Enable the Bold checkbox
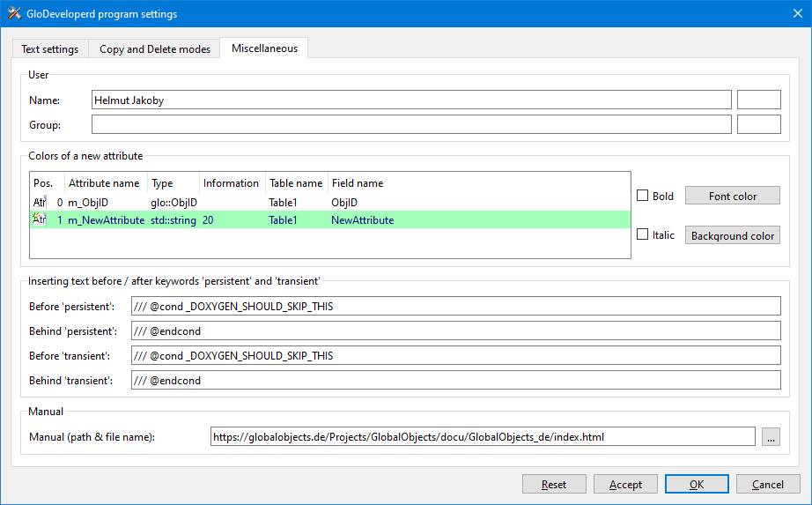The height and width of the screenshot is (505, 812). click(x=642, y=196)
